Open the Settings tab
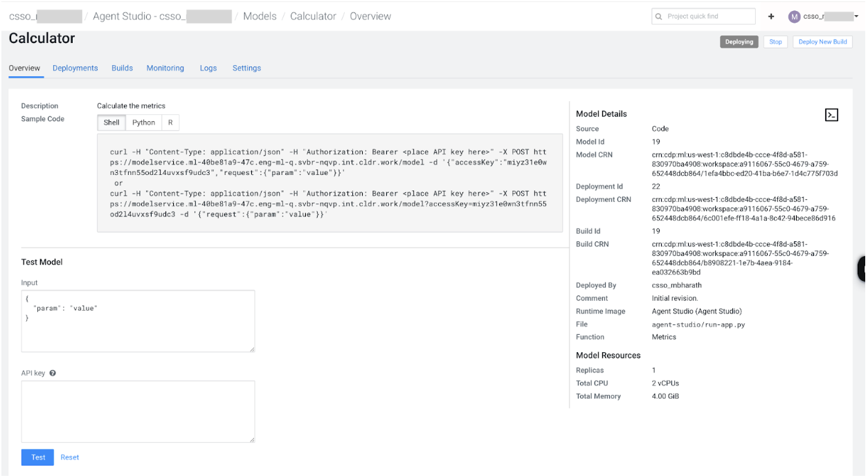Viewport: 868px width, 476px height. click(x=246, y=68)
